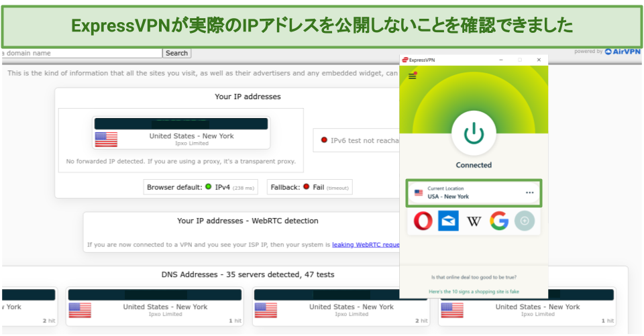Open location options via three dots

[x=529, y=192]
